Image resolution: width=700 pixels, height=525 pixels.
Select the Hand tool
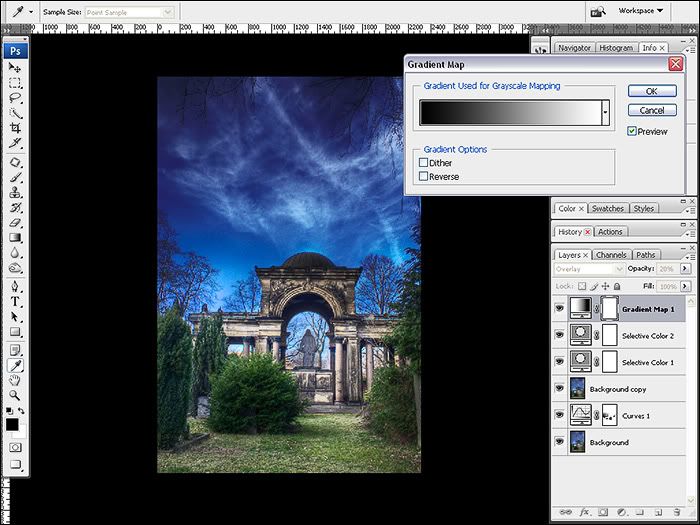15,380
